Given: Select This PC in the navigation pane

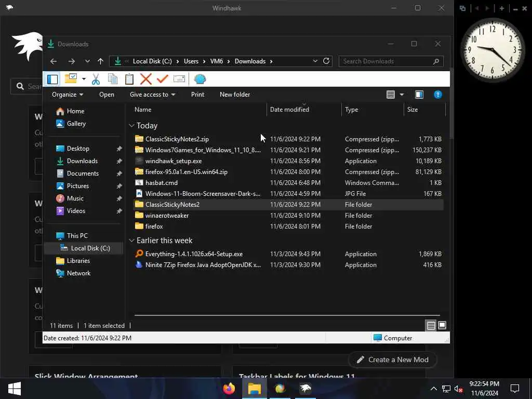Looking at the screenshot, I should point(77,235).
